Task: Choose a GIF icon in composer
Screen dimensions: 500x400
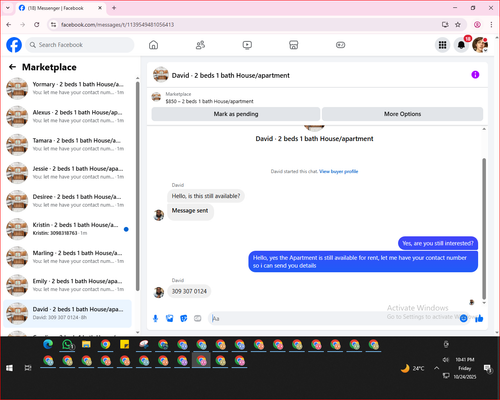Action: click(x=198, y=319)
